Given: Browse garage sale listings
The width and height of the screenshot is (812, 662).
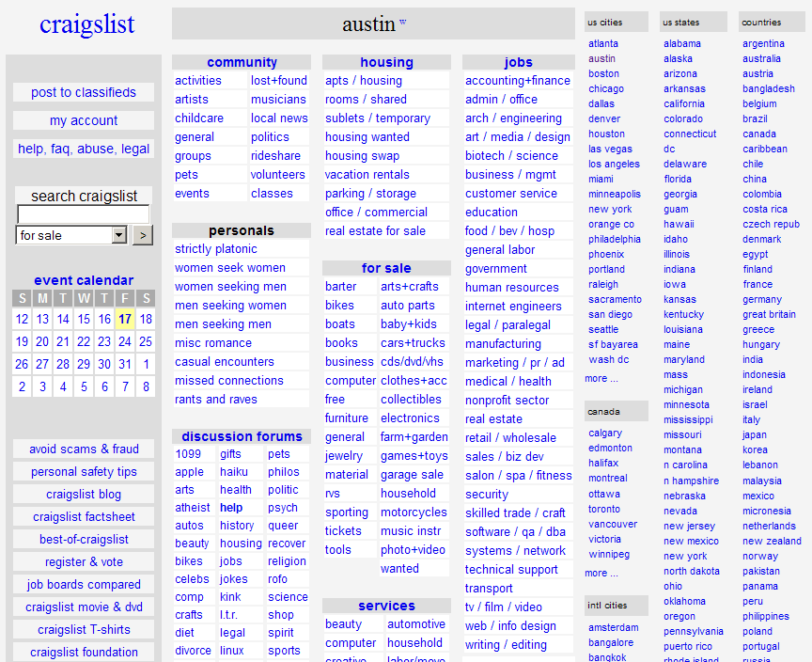Looking at the screenshot, I should pos(412,475).
